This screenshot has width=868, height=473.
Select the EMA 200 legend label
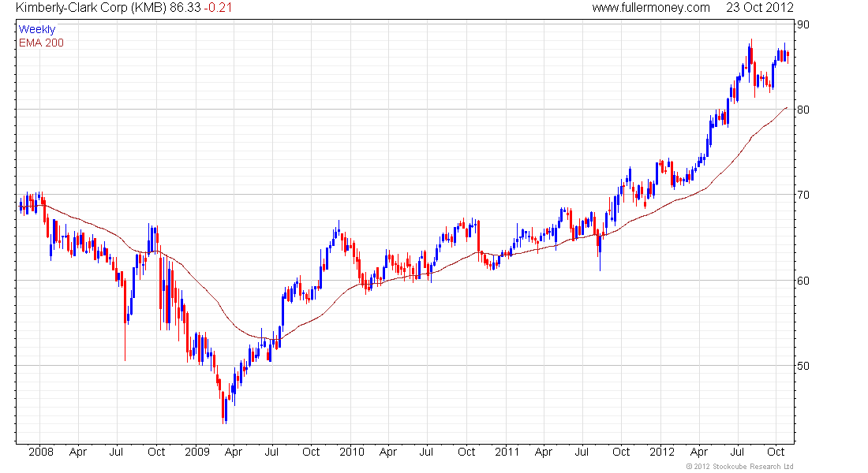41,43
